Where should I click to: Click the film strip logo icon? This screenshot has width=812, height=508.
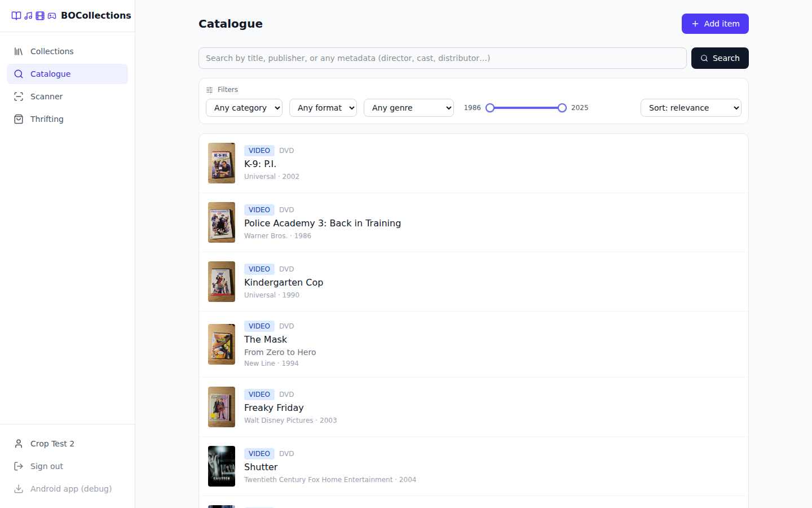pyautogui.click(x=40, y=16)
